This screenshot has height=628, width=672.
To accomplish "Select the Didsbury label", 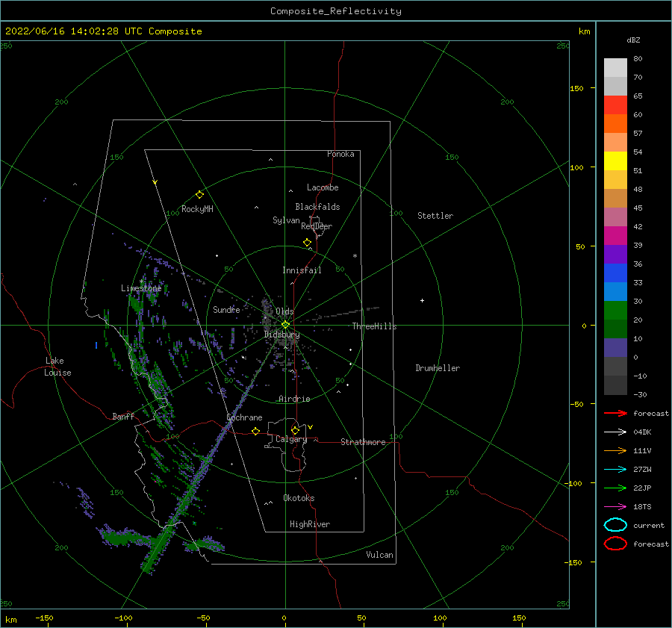I will 282,335.
